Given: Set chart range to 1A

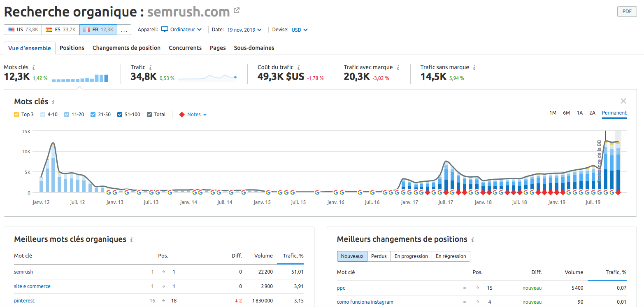Looking at the screenshot, I should click(579, 113).
